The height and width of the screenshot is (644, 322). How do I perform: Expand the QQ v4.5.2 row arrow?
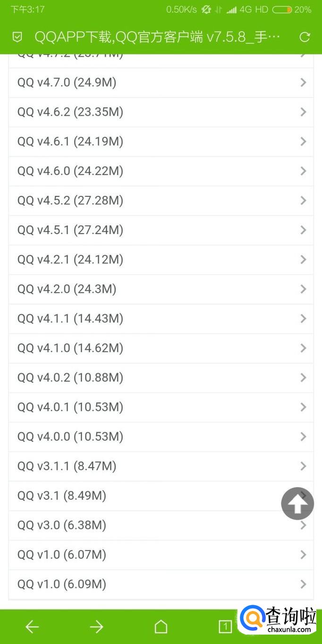click(x=304, y=201)
